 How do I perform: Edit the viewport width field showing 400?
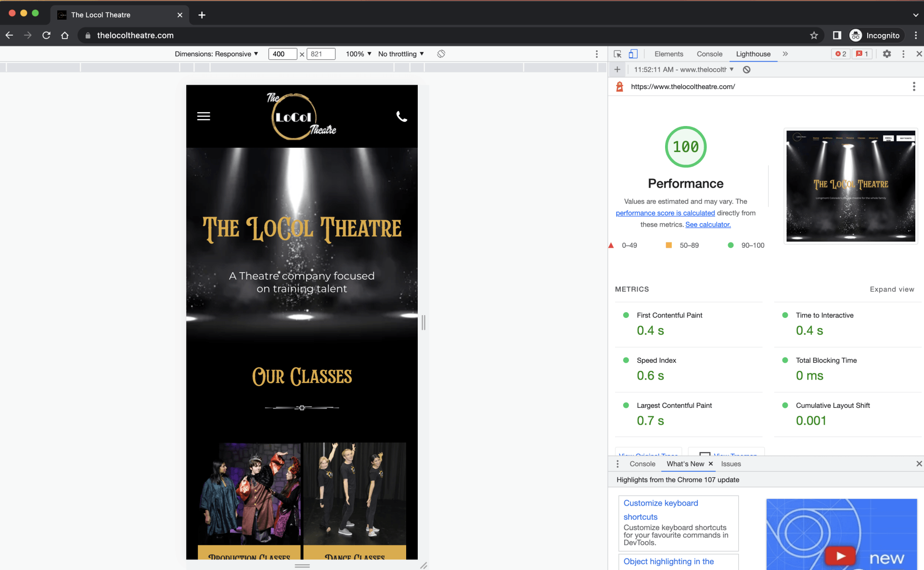point(282,54)
